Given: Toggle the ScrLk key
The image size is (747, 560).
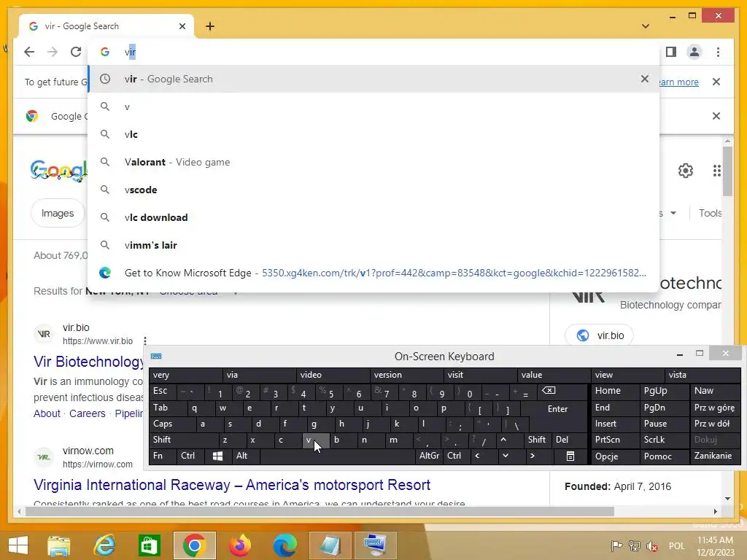Looking at the screenshot, I should click(x=664, y=440).
